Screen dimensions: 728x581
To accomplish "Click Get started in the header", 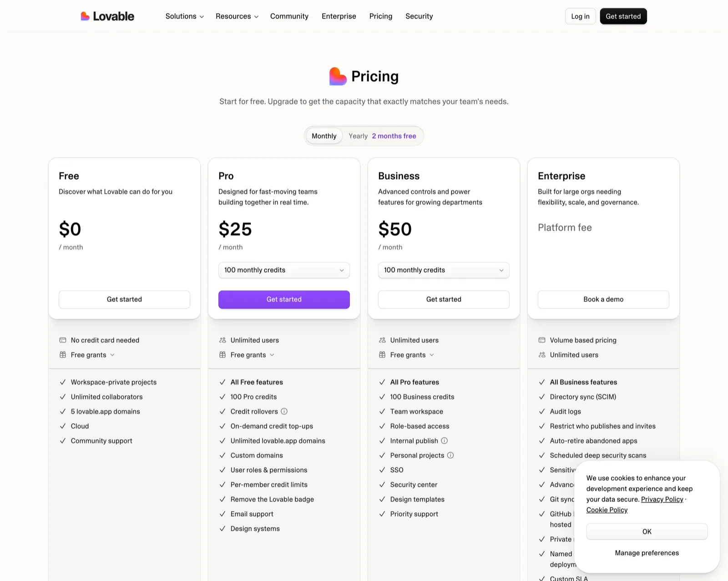I will point(623,16).
